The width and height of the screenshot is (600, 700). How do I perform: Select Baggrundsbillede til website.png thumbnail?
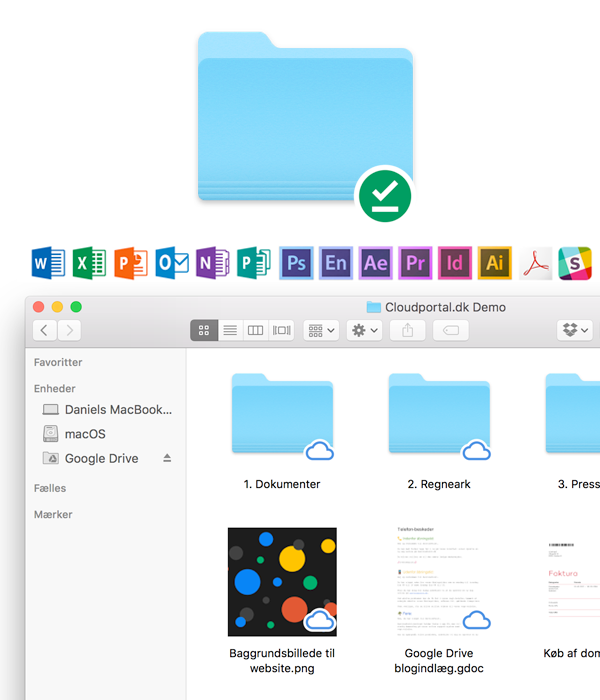[282, 582]
